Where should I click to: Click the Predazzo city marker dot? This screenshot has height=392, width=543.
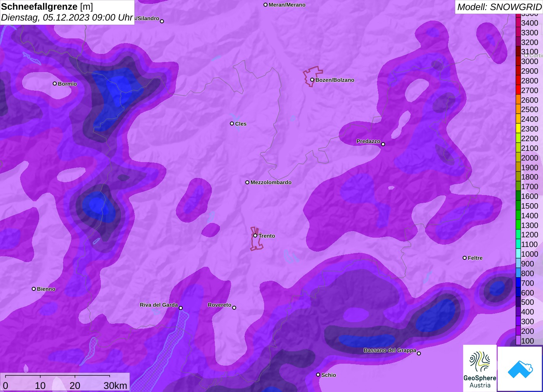pyautogui.click(x=383, y=144)
